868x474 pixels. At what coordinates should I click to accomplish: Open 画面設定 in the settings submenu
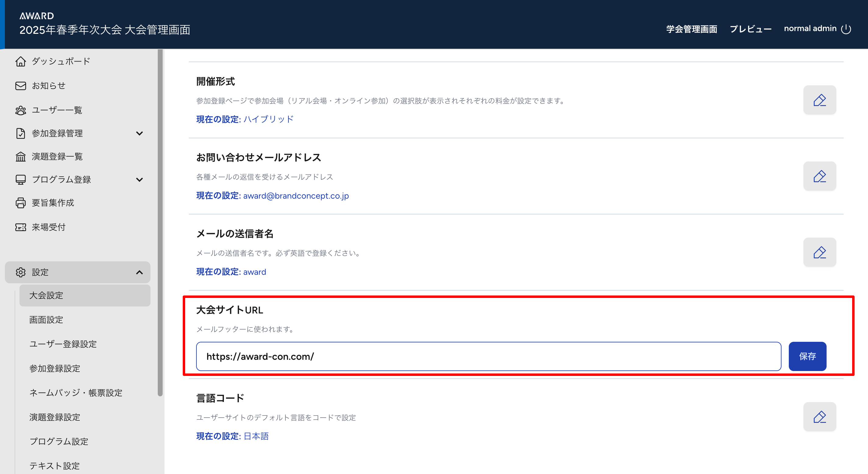(46, 320)
